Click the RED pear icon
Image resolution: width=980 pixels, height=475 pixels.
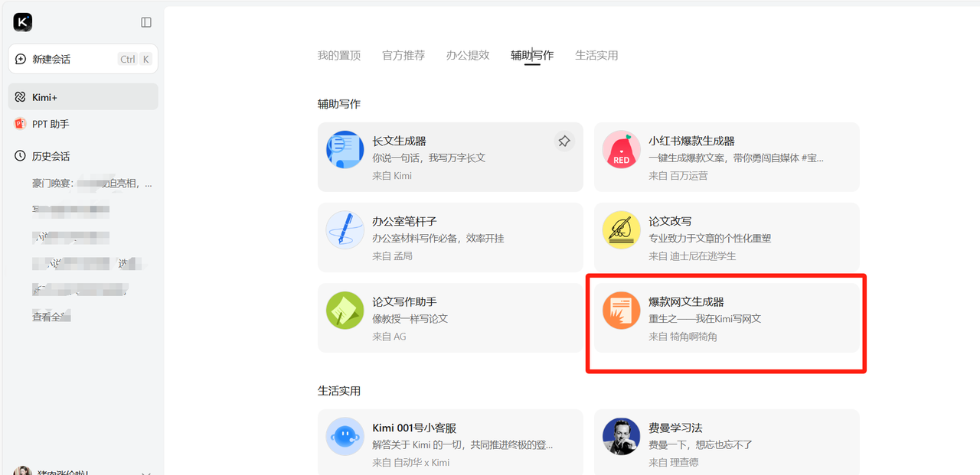[622, 149]
